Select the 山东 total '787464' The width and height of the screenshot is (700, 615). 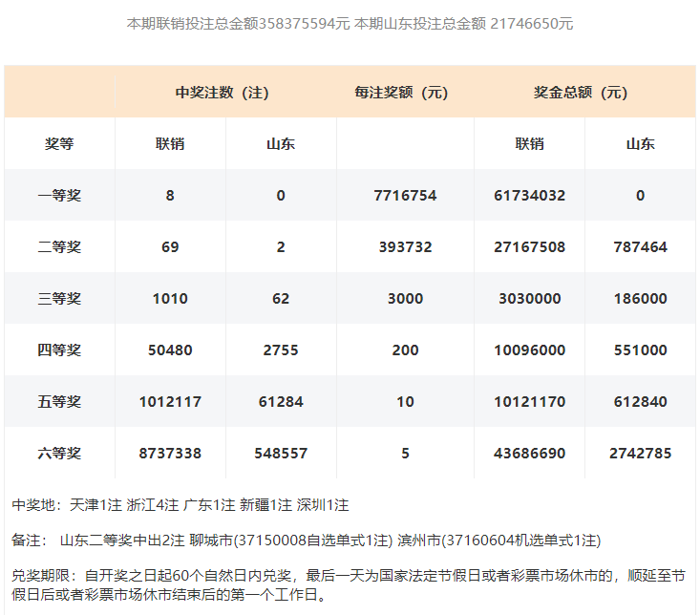tap(640, 246)
